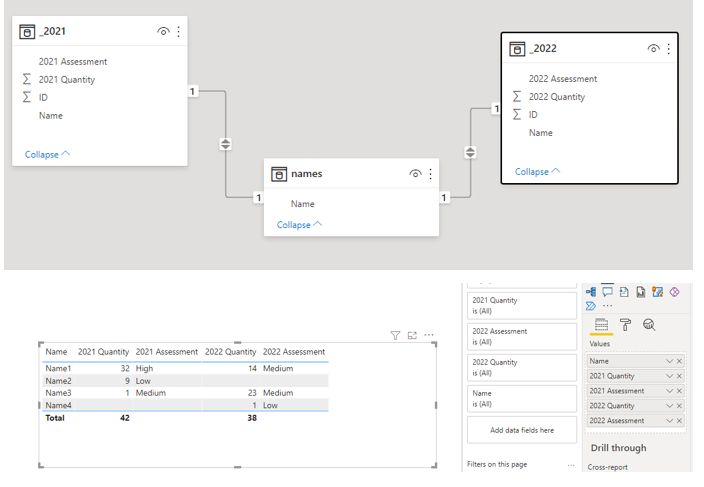
Task: Click the Name4 row cell
Action: coord(58,405)
